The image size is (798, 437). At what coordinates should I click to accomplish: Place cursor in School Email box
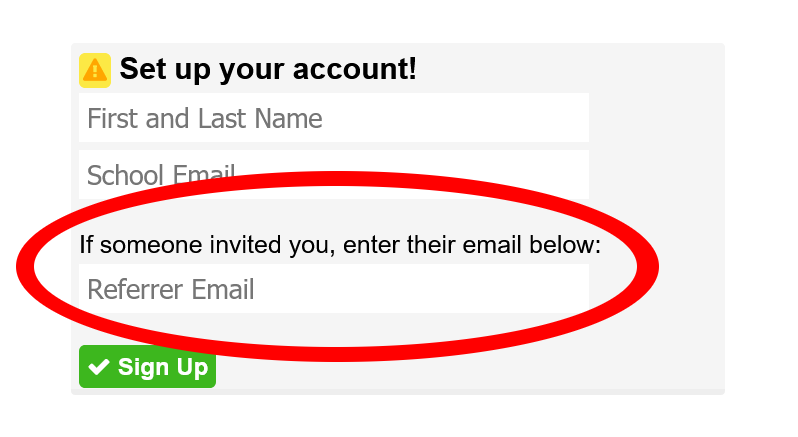coord(333,174)
